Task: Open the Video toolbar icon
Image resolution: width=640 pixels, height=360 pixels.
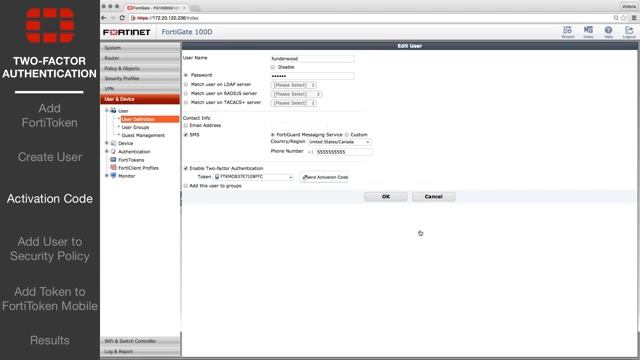Action: (588, 32)
